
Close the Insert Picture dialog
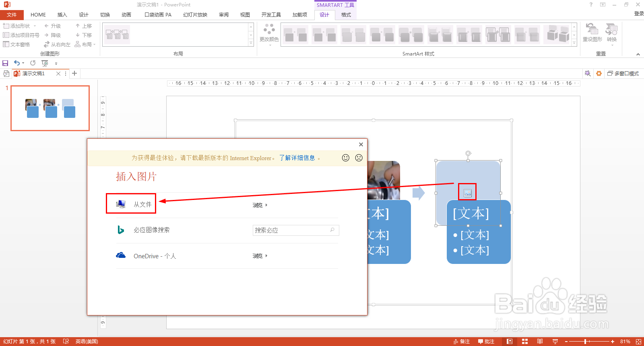[361, 144]
